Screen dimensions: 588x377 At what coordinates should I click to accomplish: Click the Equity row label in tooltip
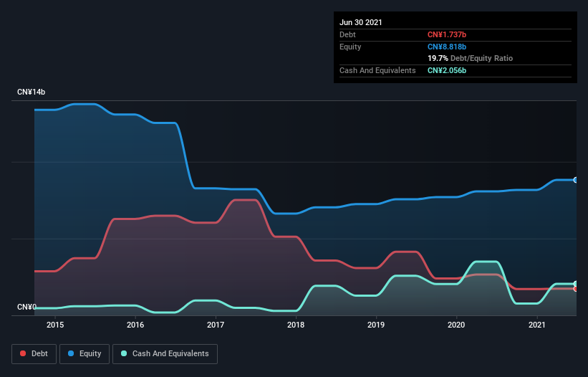[350, 47]
